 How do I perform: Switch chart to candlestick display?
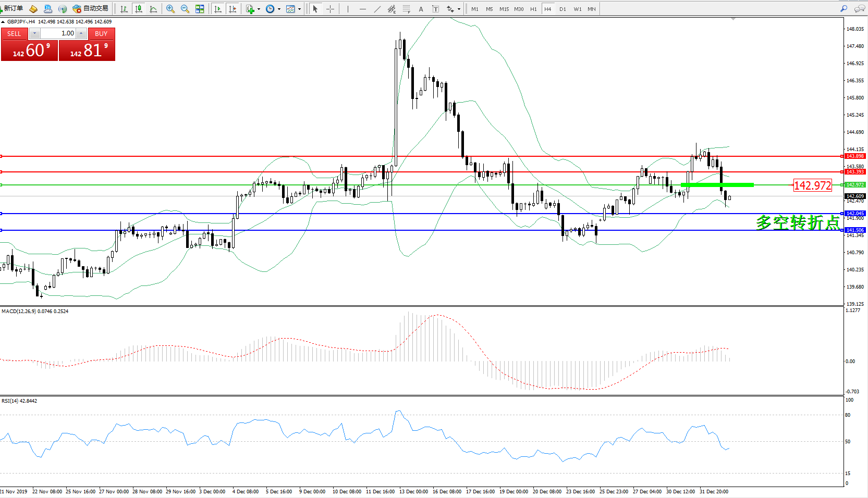139,9
